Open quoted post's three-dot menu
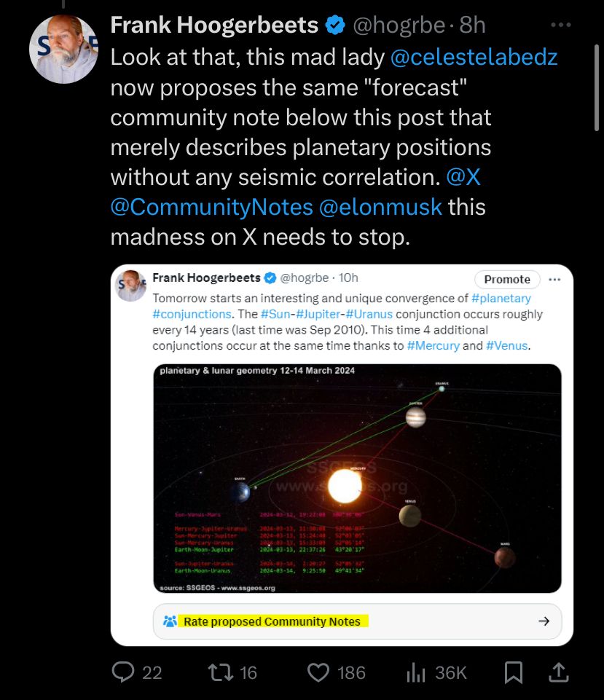Viewport: 604px width, 700px height. tap(554, 280)
